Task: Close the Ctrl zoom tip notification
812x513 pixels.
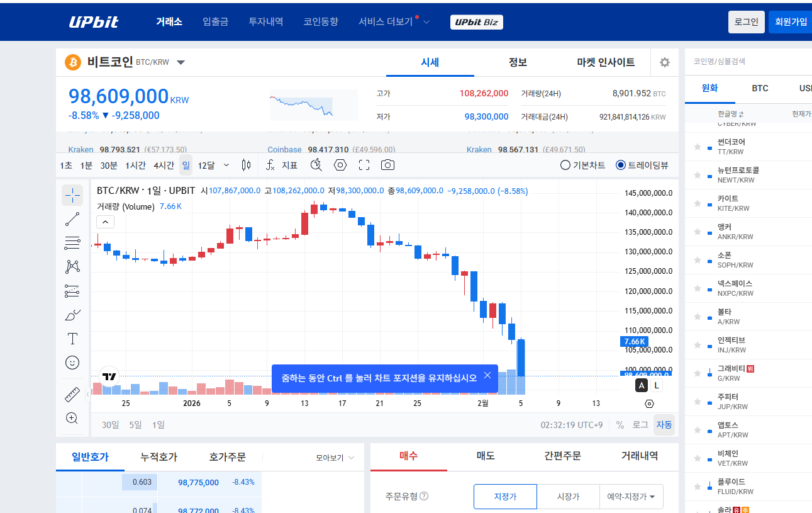Action: point(487,376)
